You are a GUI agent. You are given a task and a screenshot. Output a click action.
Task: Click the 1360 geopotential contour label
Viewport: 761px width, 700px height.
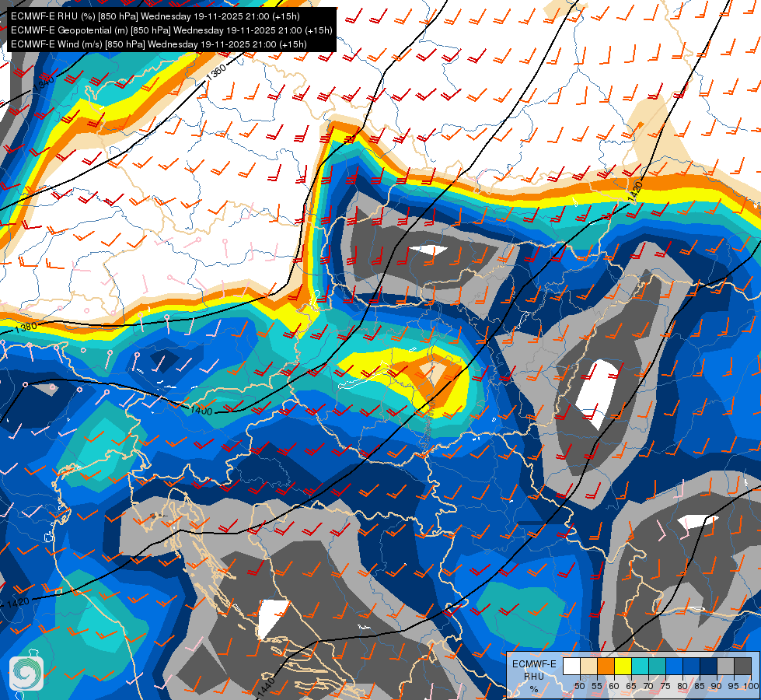click(x=216, y=72)
